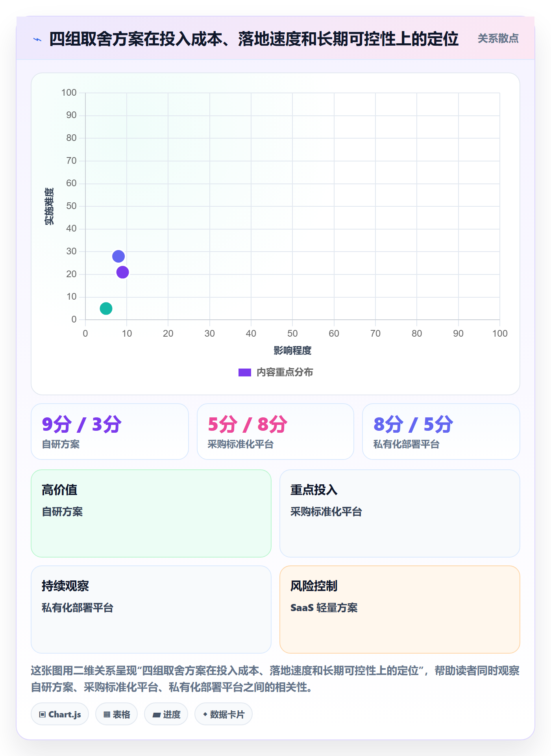Viewport: 551px width, 756px height.
Task: Click the 影响程度 x-axis title
Action: (292, 350)
